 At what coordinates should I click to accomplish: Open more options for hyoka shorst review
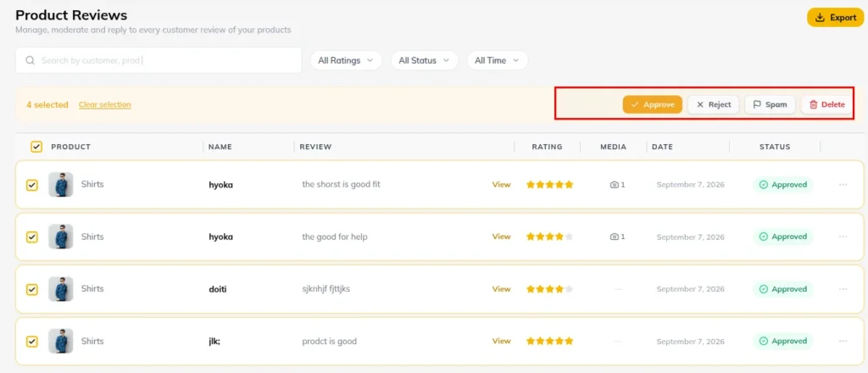(x=843, y=185)
